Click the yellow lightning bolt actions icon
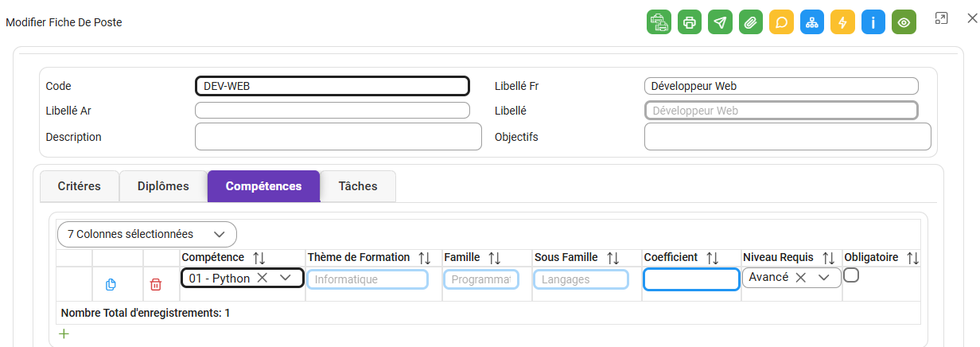Viewport: 980px width, 347px height. pos(842,22)
